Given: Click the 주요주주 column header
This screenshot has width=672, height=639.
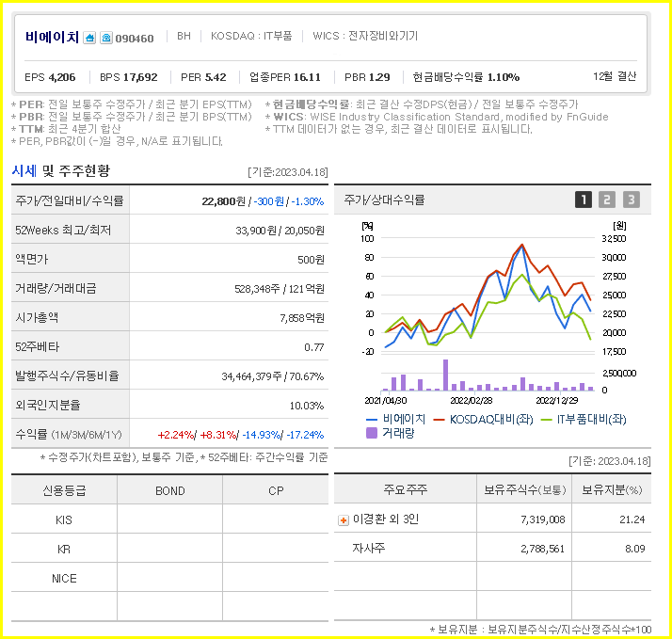Looking at the screenshot, I should click(x=405, y=489).
